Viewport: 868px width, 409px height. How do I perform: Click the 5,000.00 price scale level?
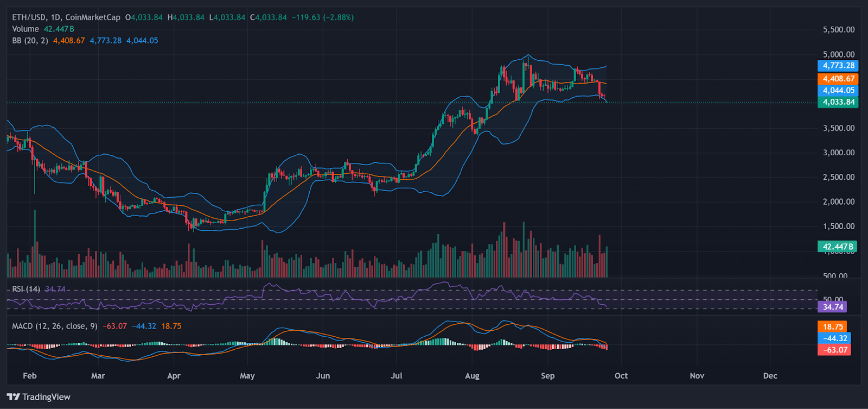839,54
